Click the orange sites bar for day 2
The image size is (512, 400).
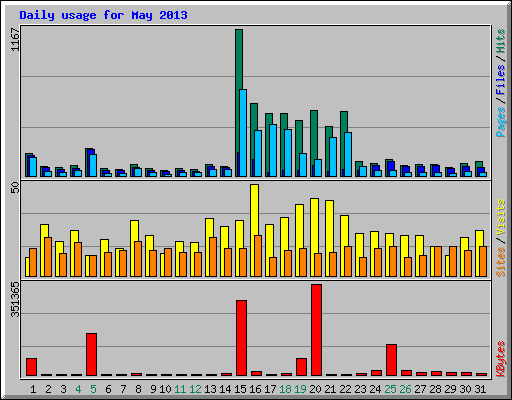pyautogui.click(x=48, y=257)
